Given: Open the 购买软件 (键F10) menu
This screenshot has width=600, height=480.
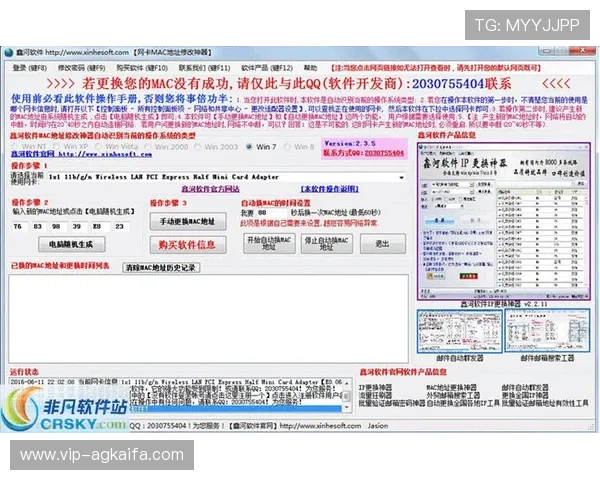Looking at the screenshot, I should [142, 68].
